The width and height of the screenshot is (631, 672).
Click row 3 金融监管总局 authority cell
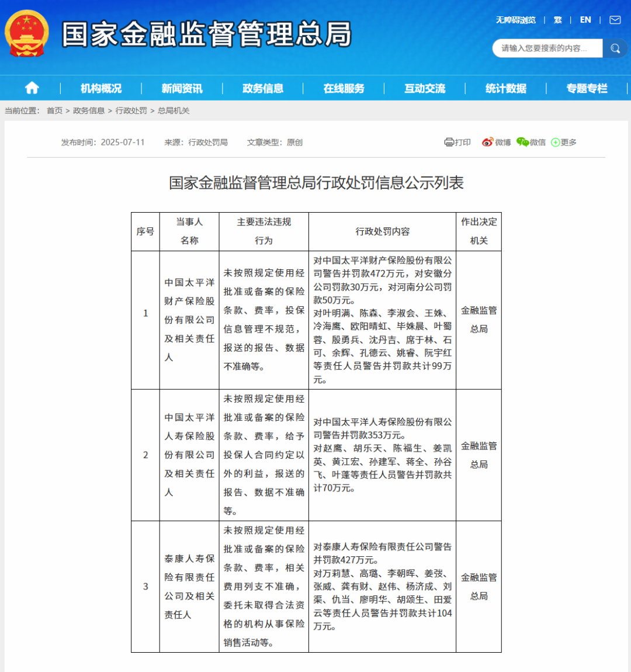tap(479, 587)
